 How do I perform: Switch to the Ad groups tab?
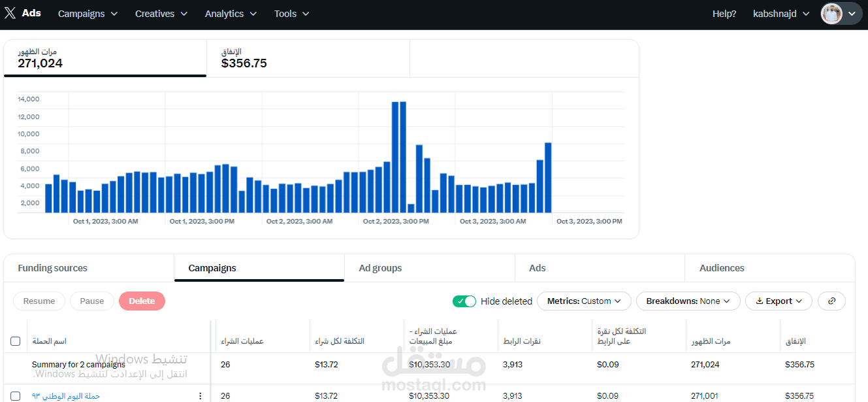430,268
